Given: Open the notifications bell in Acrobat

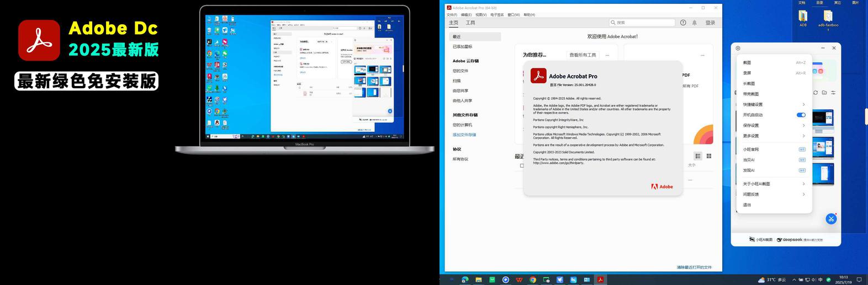Looking at the screenshot, I should click(695, 23).
